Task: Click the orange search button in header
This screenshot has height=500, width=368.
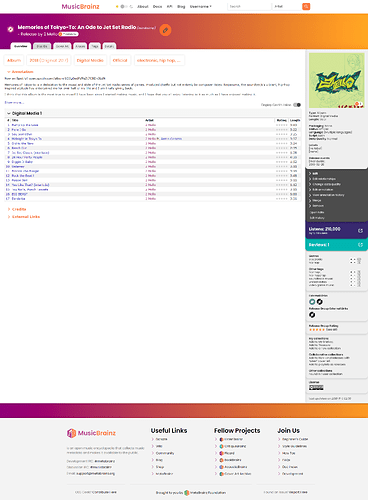Action: (306, 6)
